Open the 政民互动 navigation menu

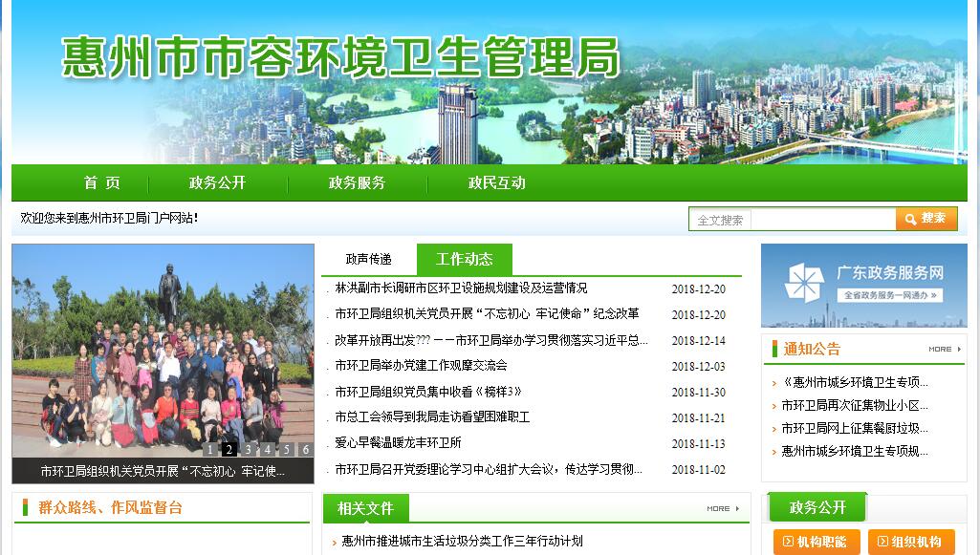pos(497,182)
